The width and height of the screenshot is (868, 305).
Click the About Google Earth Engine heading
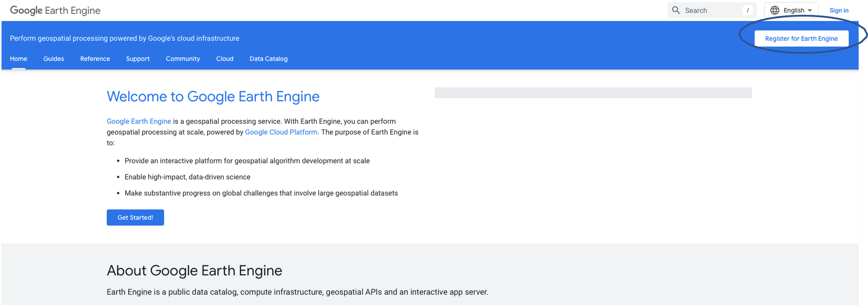point(194,271)
